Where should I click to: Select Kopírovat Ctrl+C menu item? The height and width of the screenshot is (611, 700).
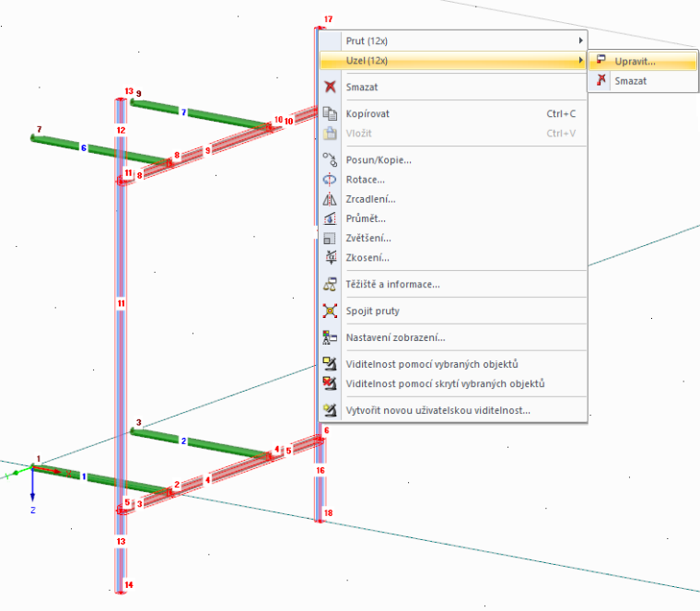click(452, 113)
